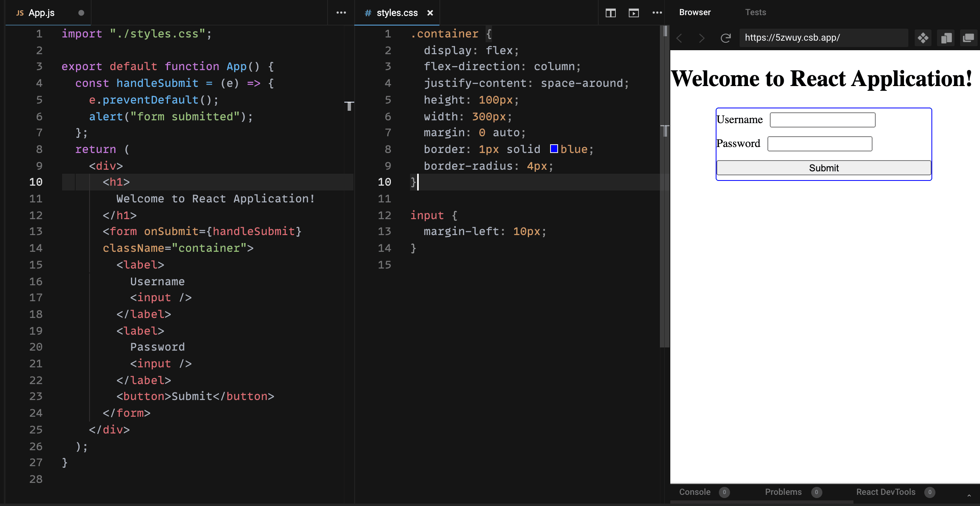Image resolution: width=980 pixels, height=506 pixels.
Task: Click the Password label in the preview
Action: click(x=738, y=143)
